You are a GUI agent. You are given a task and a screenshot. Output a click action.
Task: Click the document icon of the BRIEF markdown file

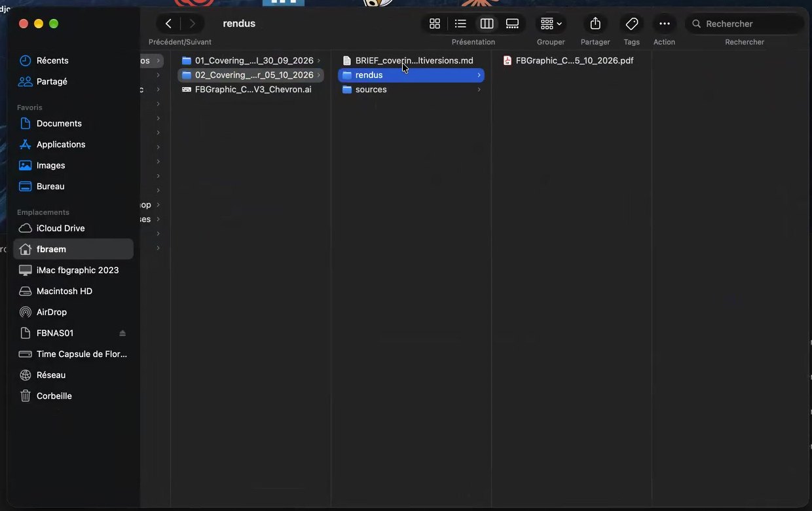click(x=347, y=60)
